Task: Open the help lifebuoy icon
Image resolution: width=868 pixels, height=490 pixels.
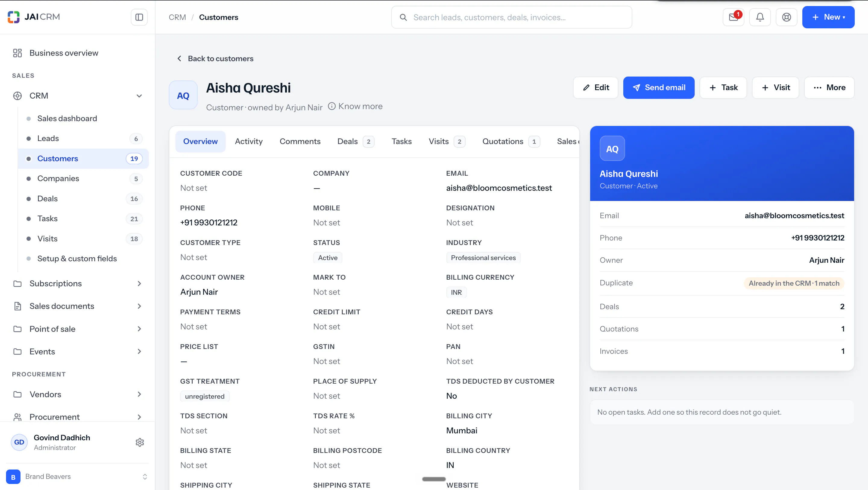Action: [786, 17]
